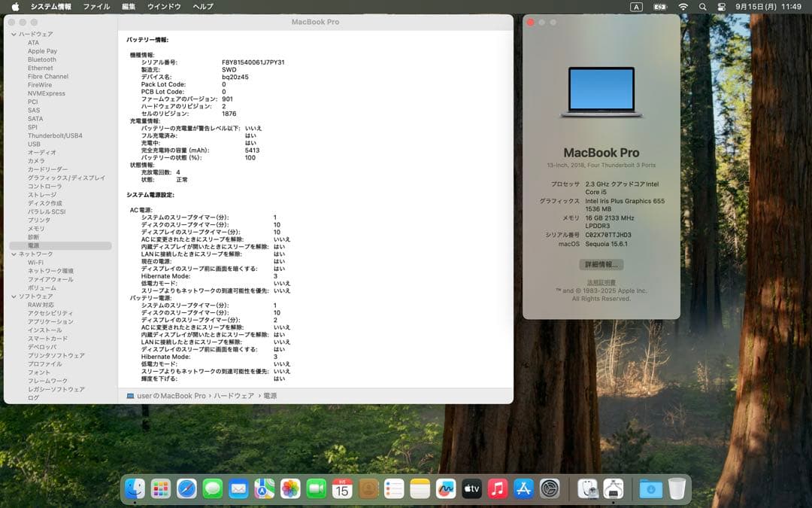Click the Wi-Fi icon in the menu bar

coord(683,7)
